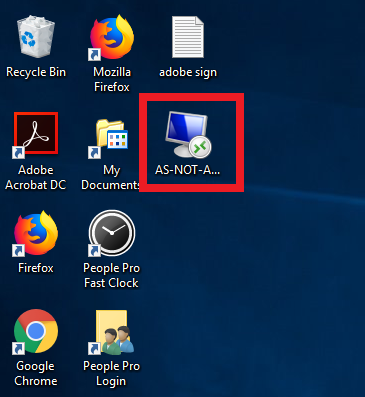The width and height of the screenshot is (365, 397).
Task: Open the People Pro Login shortcut
Action: coord(112,332)
